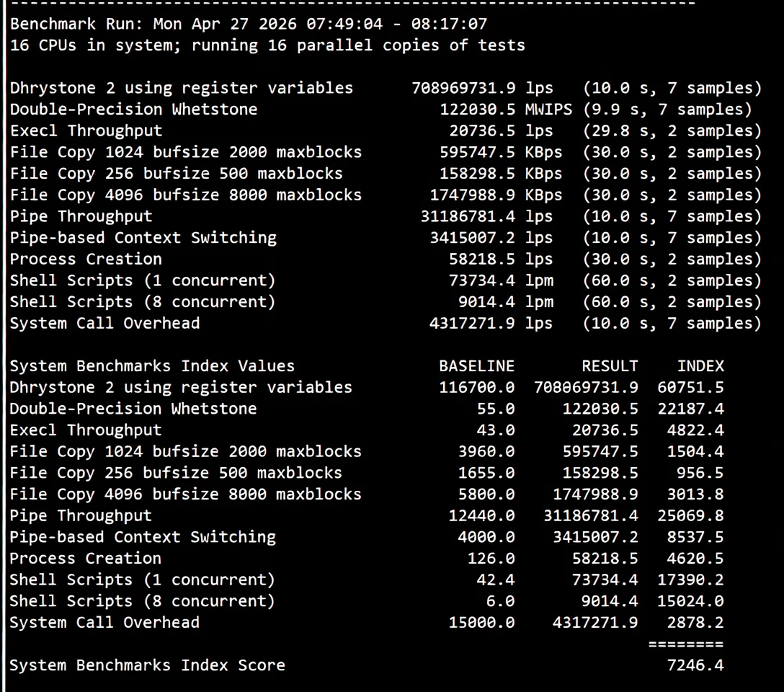Viewport: 784px width, 692px height.
Task: Click the Shell Scripts 1 concurrent baseline 42.4
Action: (x=496, y=580)
